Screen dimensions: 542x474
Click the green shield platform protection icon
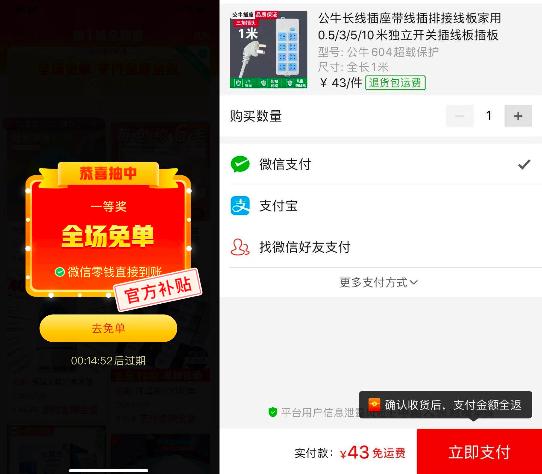[273, 412]
